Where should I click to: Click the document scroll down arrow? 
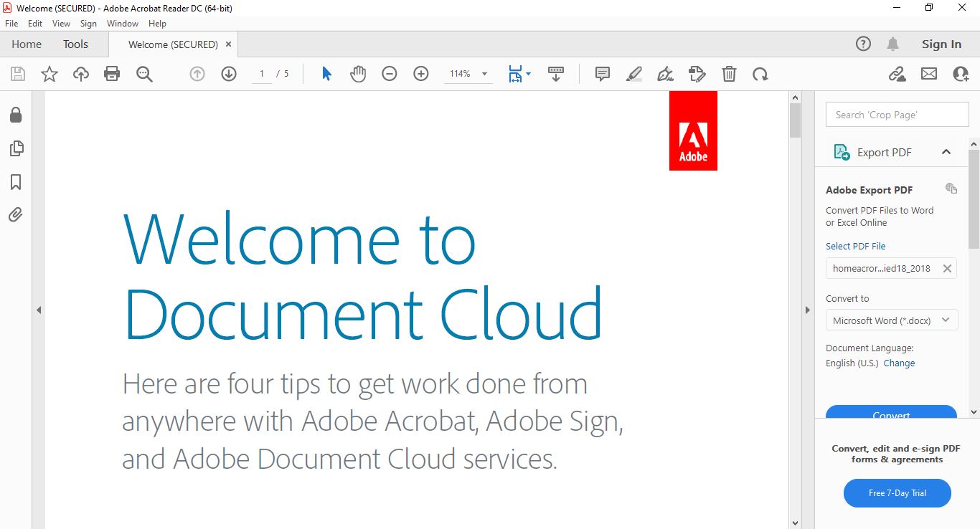(795, 523)
